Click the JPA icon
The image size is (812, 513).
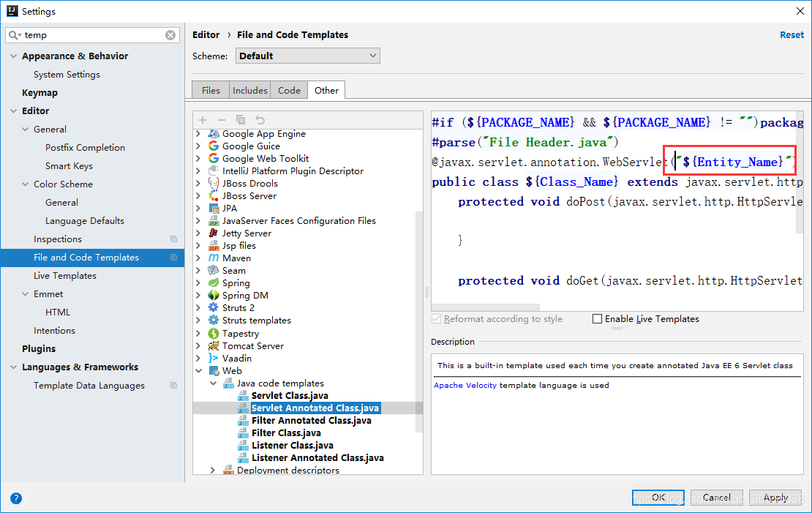(214, 209)
